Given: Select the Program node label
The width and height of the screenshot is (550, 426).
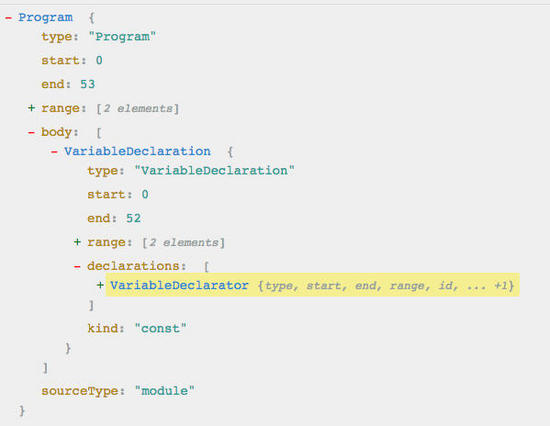Looking at the screenshot, I should point(46,17).
